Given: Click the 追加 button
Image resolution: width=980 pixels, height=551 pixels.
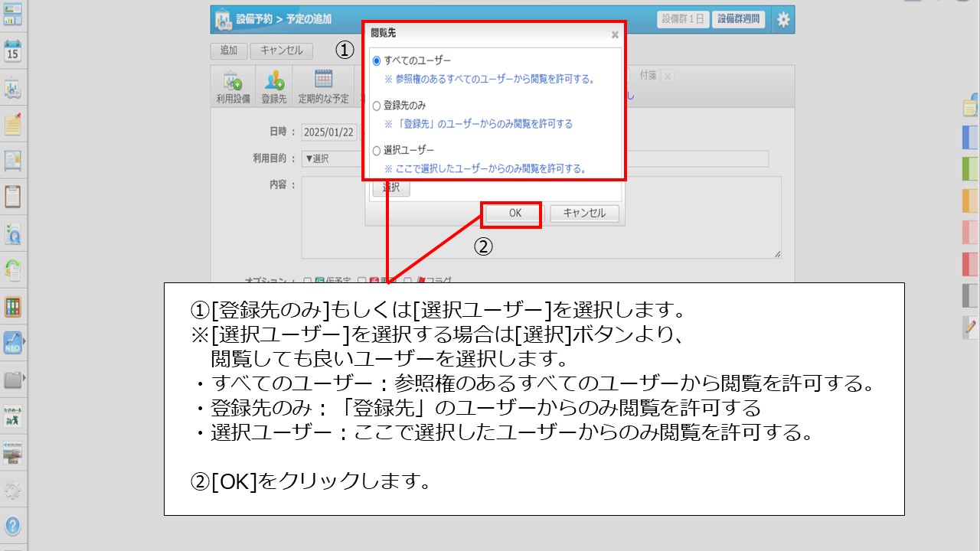Looking at the screenshot, I should (x=228, y=51).
